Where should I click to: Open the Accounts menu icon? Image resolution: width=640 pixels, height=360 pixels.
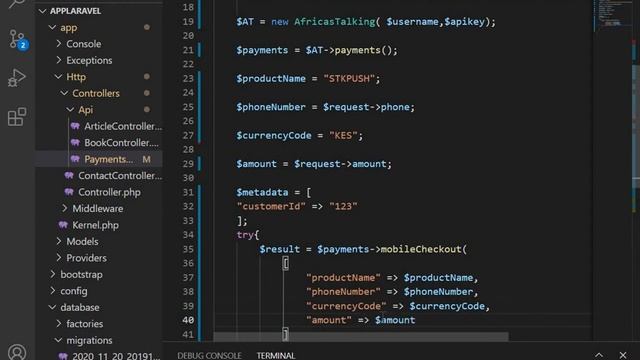point(17,351)
